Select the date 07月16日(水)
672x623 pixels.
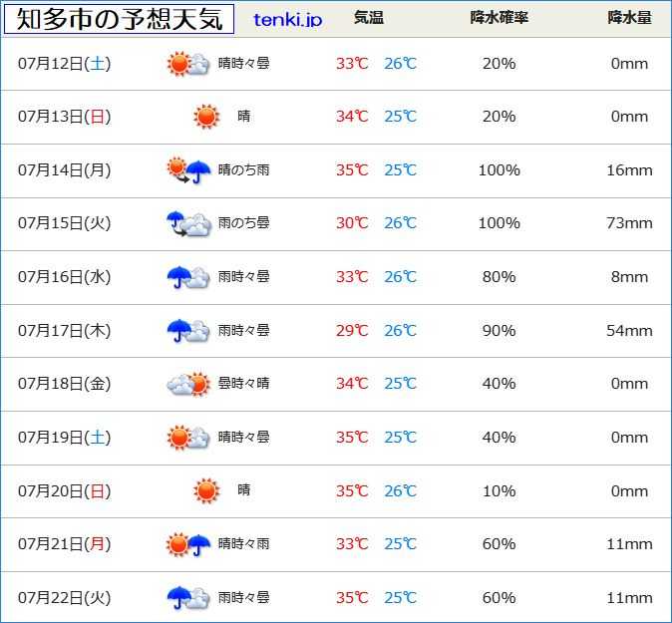pos(64,277)
